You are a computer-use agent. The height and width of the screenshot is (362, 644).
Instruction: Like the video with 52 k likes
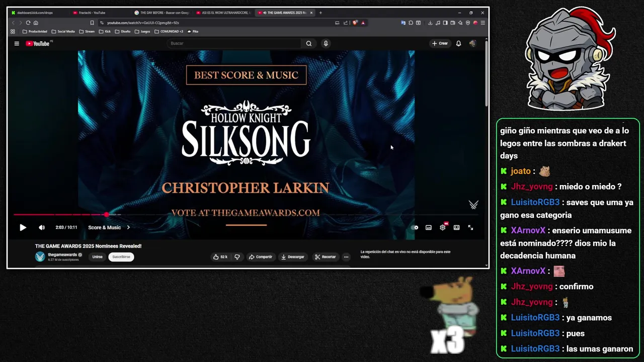coord(220,257)
